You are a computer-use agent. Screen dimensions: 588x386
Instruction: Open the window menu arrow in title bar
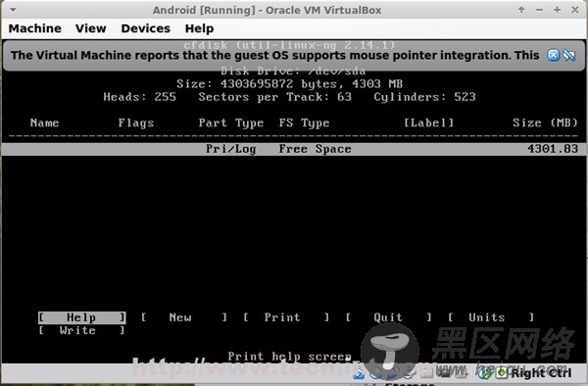tap(13, 10)
